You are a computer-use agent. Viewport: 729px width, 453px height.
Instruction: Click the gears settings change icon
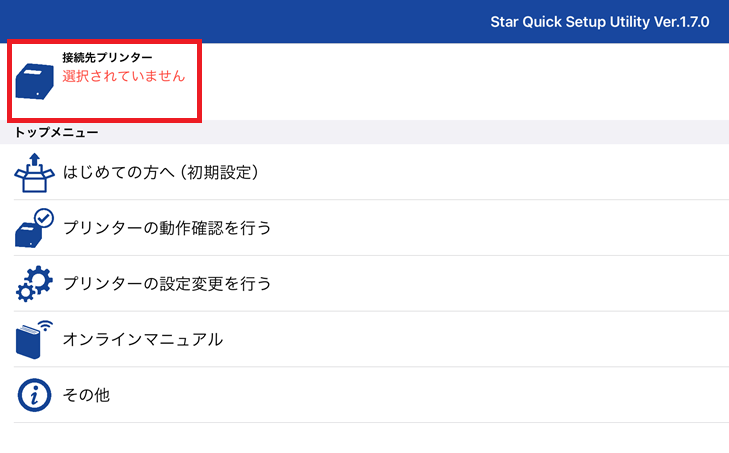tap(34, 284)
